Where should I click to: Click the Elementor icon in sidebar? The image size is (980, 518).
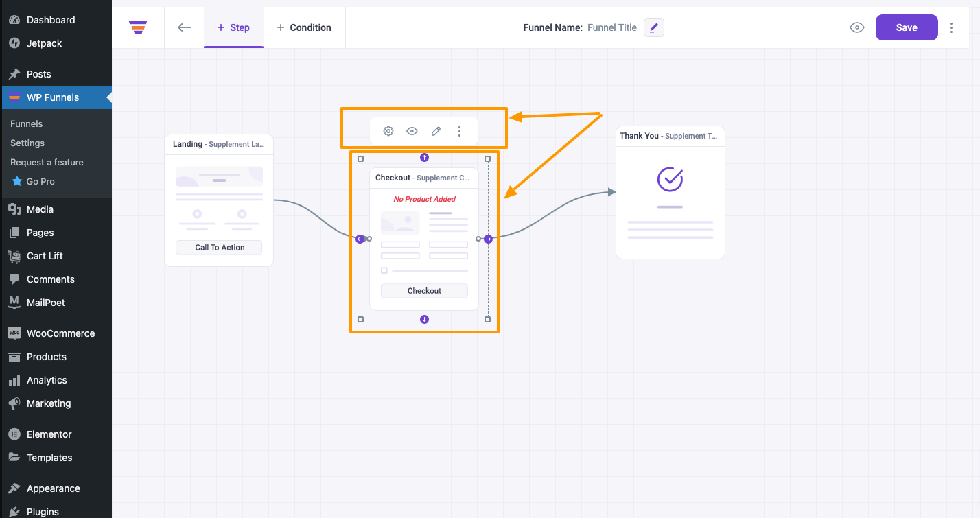coord(14,434)
